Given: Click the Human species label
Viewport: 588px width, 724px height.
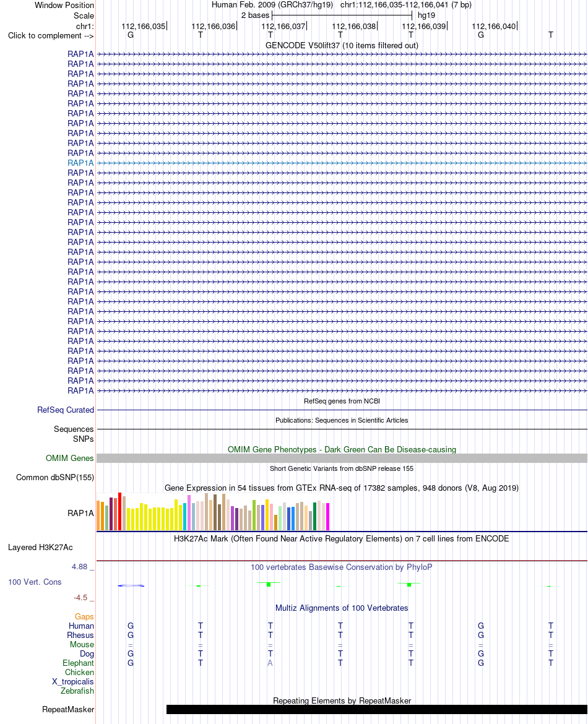Looking at the screenshot, I should point(81,626).
